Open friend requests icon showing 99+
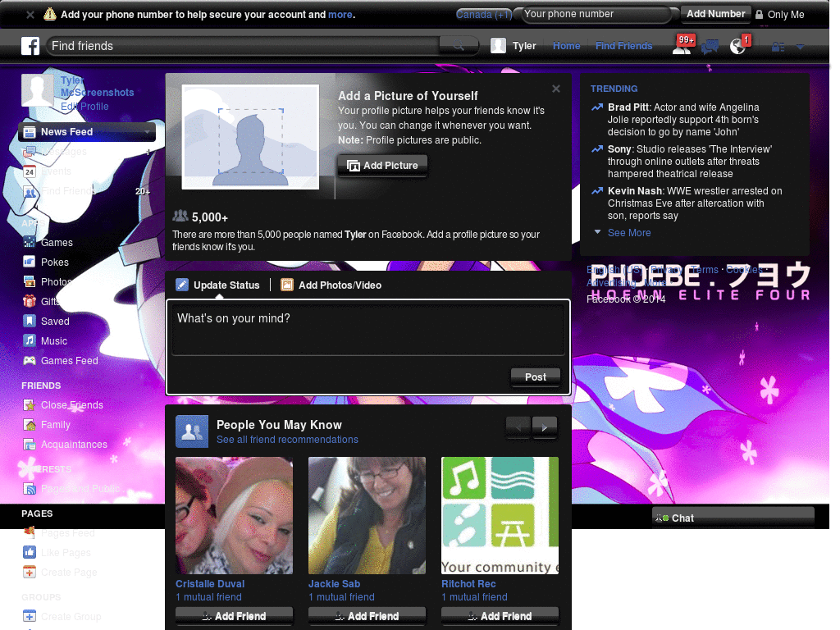The width and height of the screenshot is (840, 630). coord(682,46)
